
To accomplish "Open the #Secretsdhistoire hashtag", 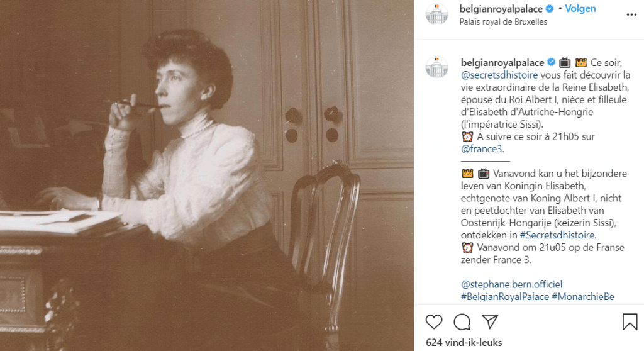I will 557,235.
